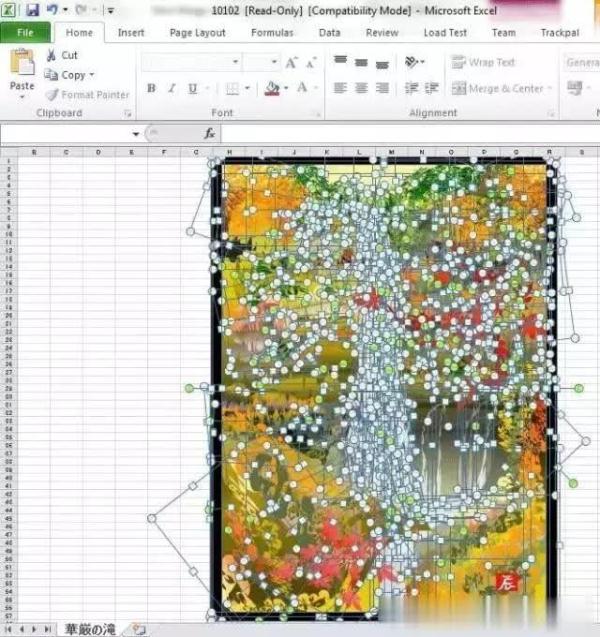This screenshot has width=600, height=637.
Task: Open the Merge & Center dropdown arrow
Action: [549, 88]
